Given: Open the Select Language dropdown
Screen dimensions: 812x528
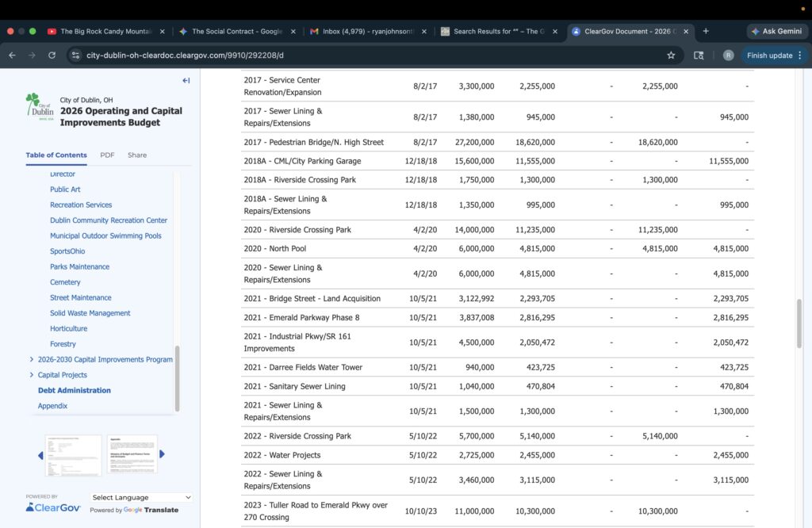Looking at the screenshot, I should (x=141, y=497).
